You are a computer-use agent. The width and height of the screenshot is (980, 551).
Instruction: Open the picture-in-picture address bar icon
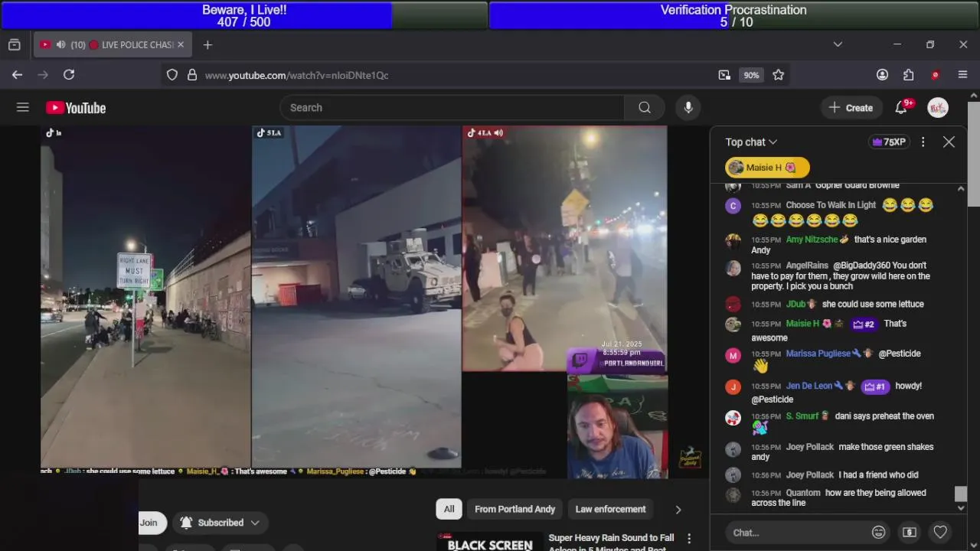coord(724,75)
